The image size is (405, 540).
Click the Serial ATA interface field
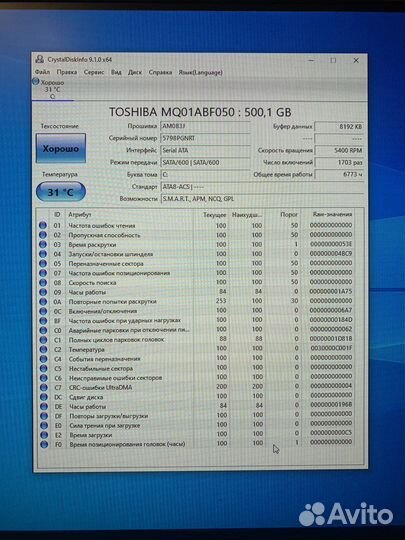[205, 150]
